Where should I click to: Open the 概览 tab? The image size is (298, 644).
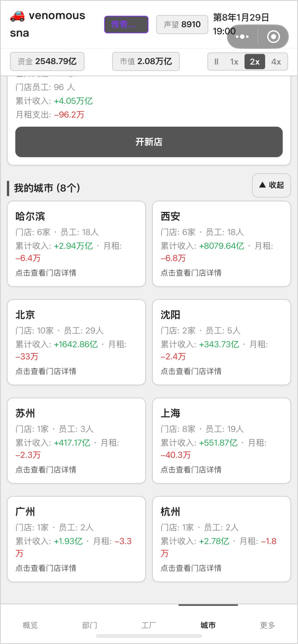point(30,625)
